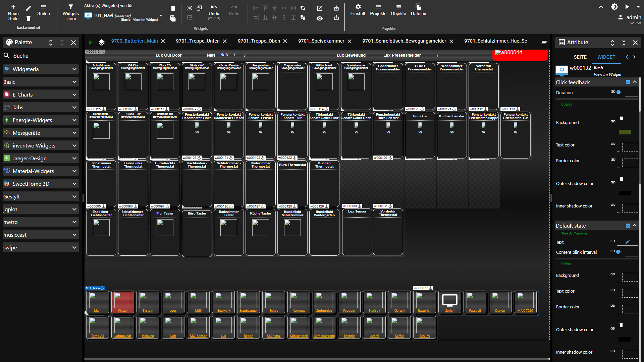Open the Objekte menu
Screen dimensions: 644x362
[x=398, y=10]
